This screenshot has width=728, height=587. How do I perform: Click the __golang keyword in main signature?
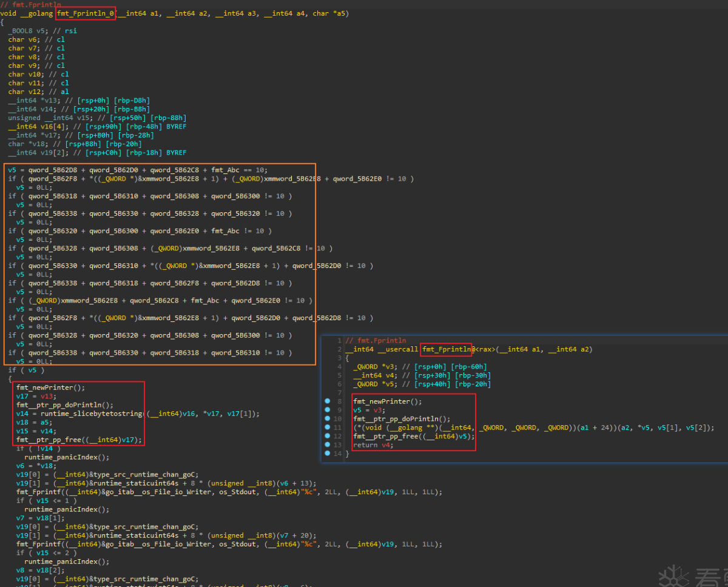(37, 13)
